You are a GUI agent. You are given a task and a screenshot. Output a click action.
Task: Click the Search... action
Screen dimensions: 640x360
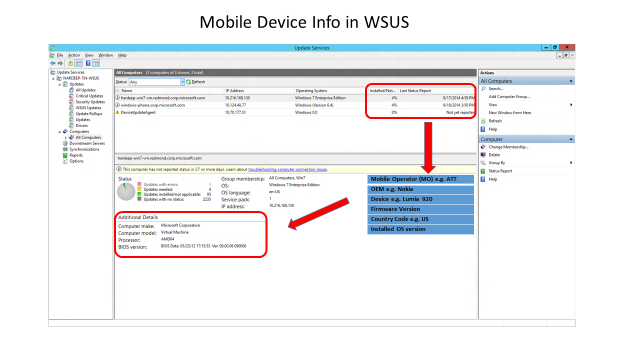coord(496,89)
